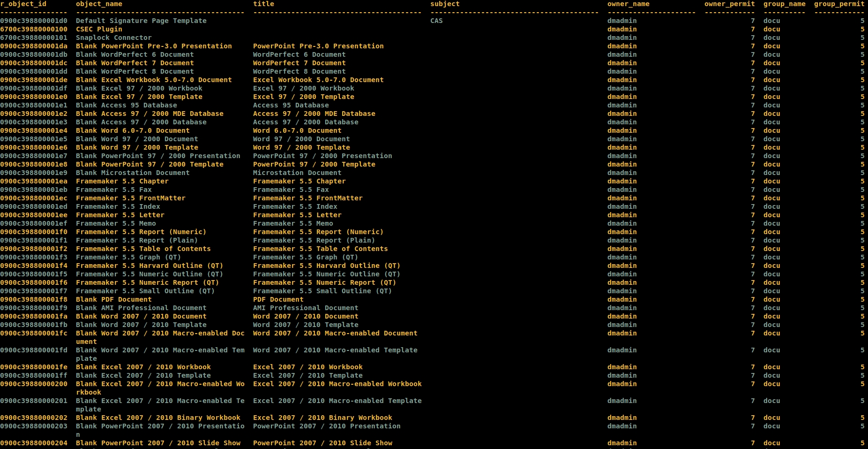
Task: Select title Excel 2007 / 2010 Template
Action: 308,375
